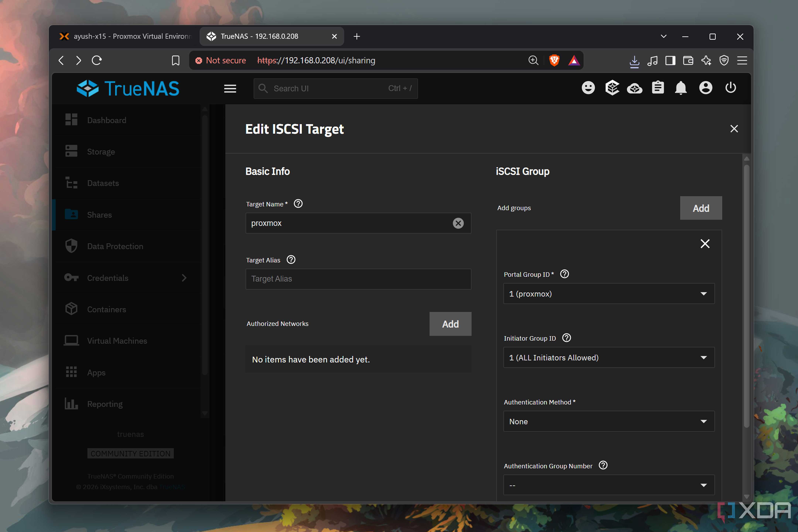Click the TrueCommand status icon
Image resolution: width=798 pixels, height=532 pixels.
(612, 88)
